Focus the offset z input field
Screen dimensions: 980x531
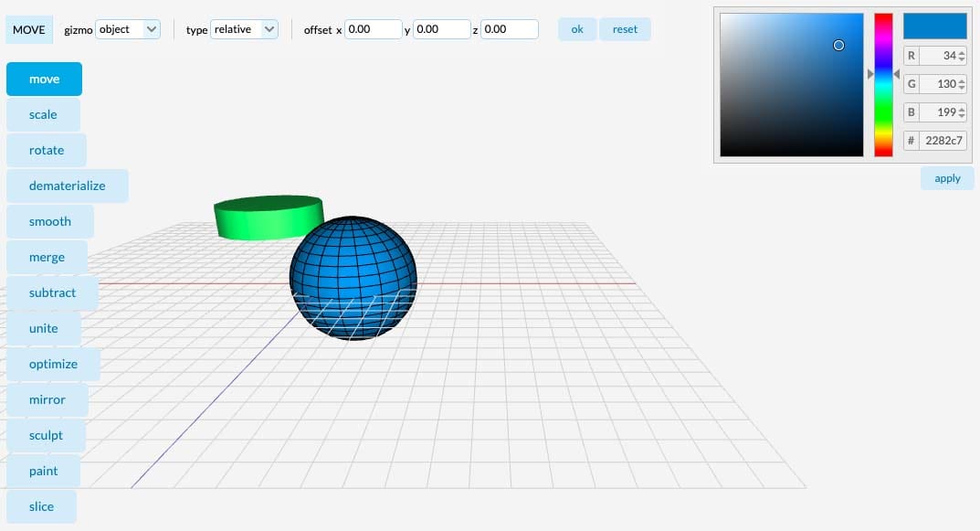510,29
